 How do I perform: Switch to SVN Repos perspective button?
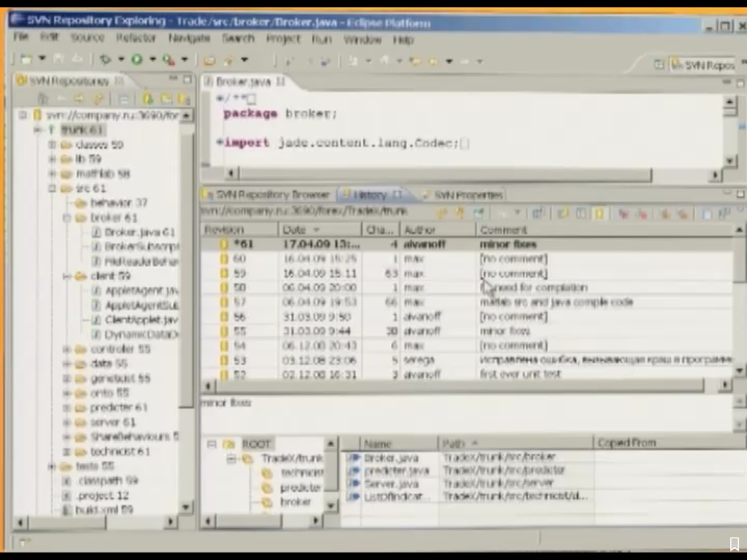[x=703, y=65]
